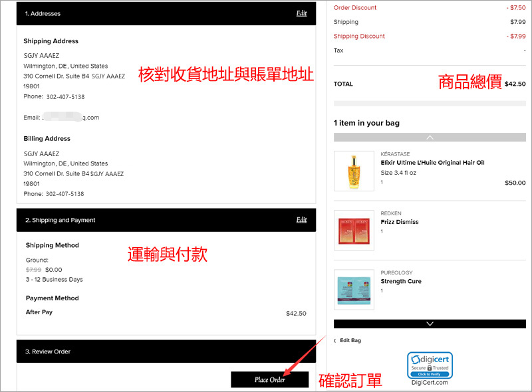532x392 pixels.
Task: Click the Shipping Address heading
Action: point(51,41)
